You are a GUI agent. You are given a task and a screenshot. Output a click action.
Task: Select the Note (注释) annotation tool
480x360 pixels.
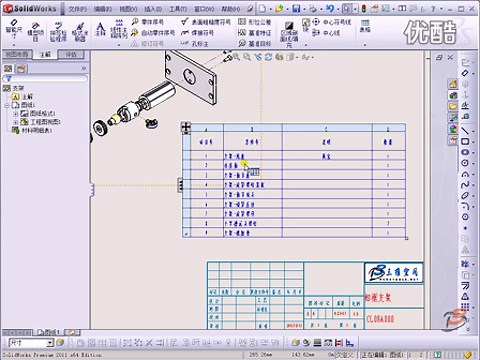click(x=100, y=29)
